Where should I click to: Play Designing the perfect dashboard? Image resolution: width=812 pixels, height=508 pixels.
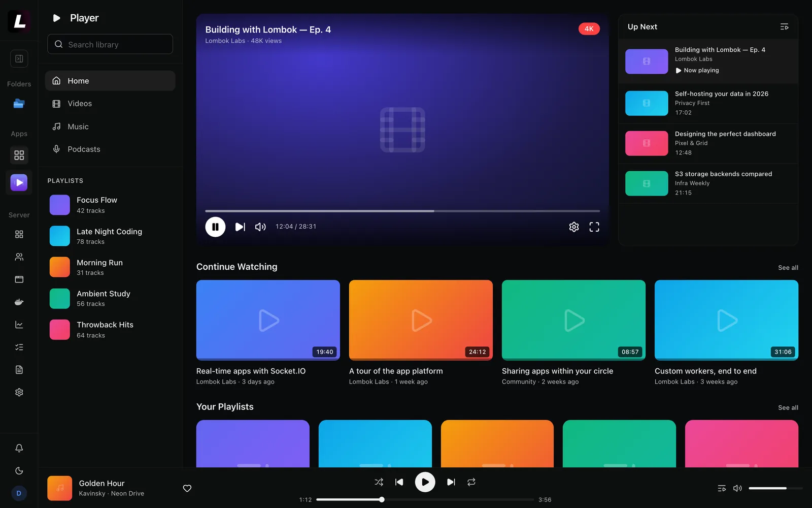(x=708, y=143)
